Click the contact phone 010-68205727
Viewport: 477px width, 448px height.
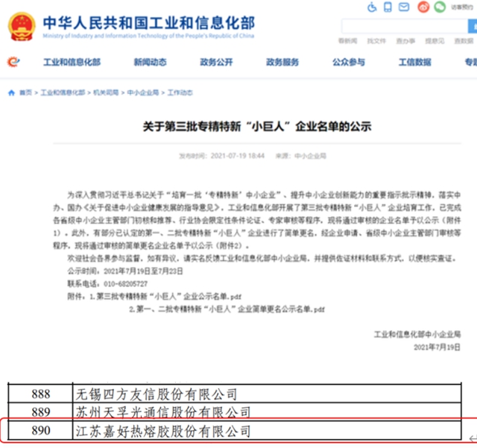click(x=126, y=284)
